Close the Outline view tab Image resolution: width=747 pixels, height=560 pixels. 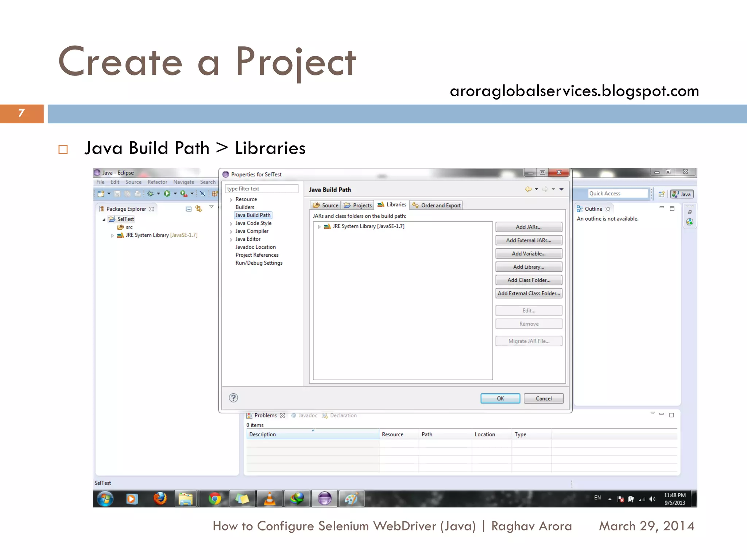pos(608,209)
